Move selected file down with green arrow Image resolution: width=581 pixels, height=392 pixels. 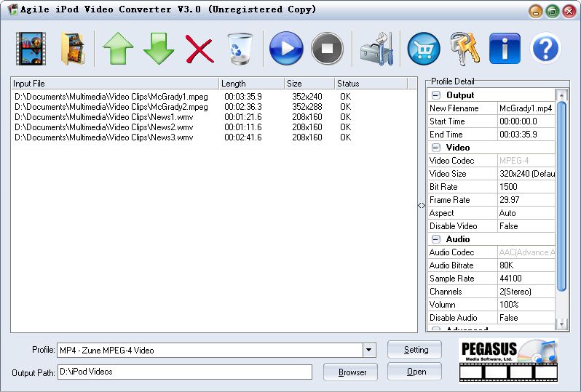tap(158, 49)
